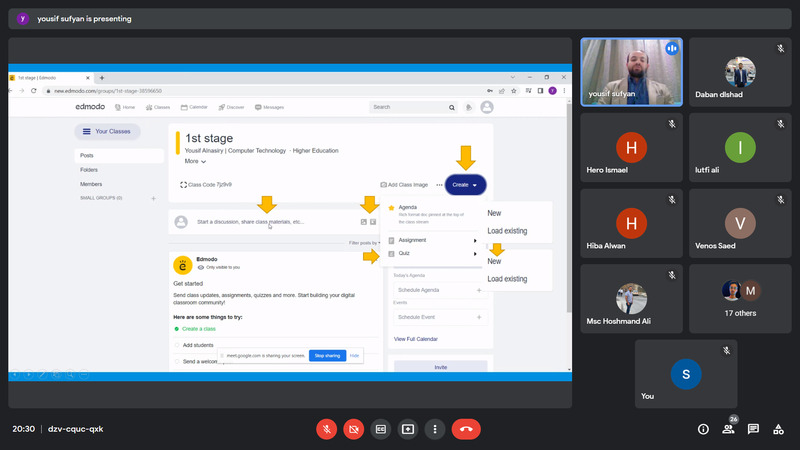Choose Agenda from Create menu

coord(432,214)
